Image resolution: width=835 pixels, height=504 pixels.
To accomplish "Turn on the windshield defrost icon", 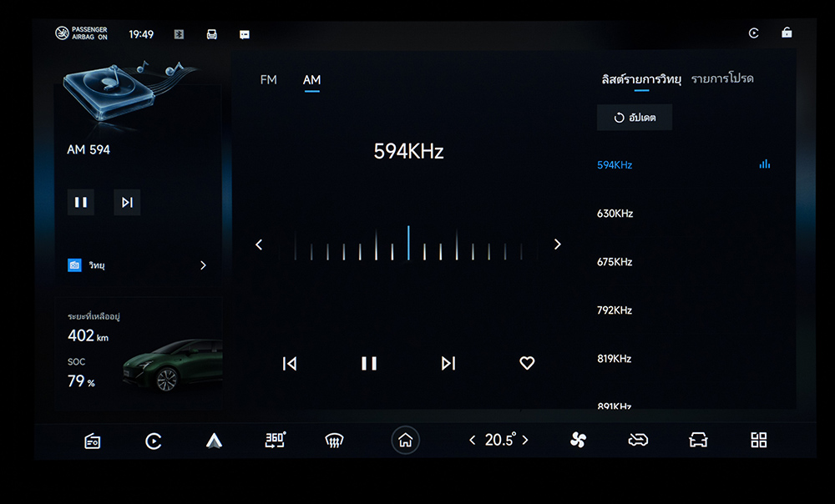I will 335,441.
